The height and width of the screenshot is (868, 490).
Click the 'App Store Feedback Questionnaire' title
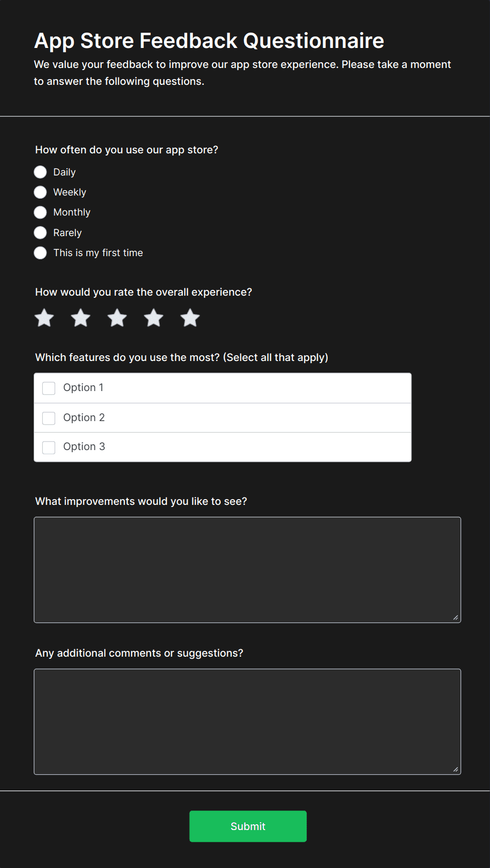tap(209, 41)
